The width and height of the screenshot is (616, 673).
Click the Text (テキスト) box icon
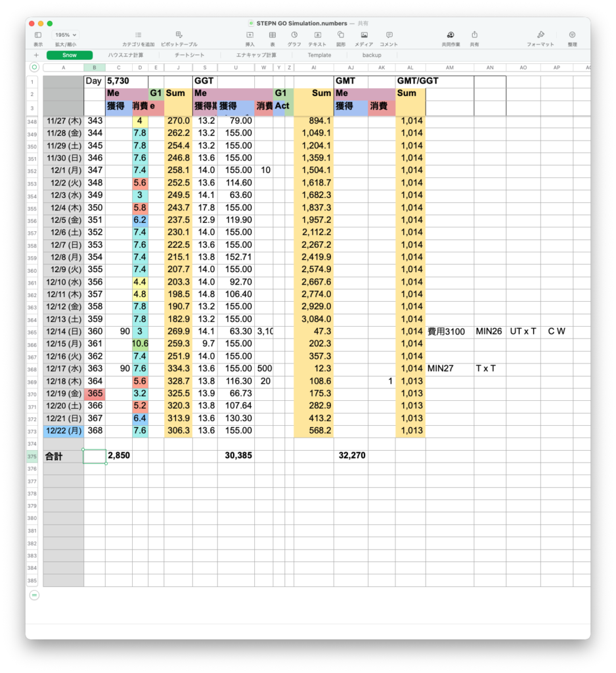317,35
